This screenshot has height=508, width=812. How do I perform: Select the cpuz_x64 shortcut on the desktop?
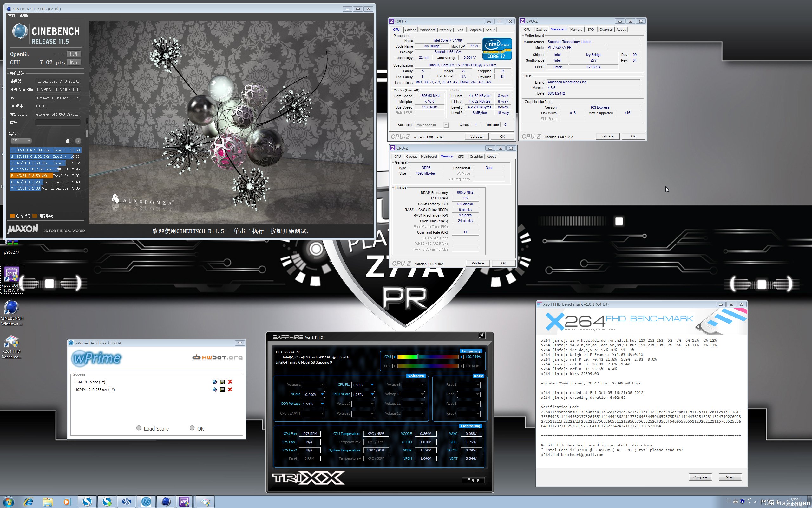pyautogui.click(x=11, y=279)
